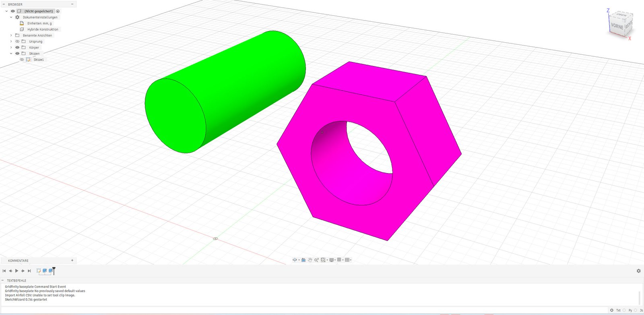Hide the Skizzen folder
Image resolution: width=644 pixels, height=315 pixels.
click(17, 54)
